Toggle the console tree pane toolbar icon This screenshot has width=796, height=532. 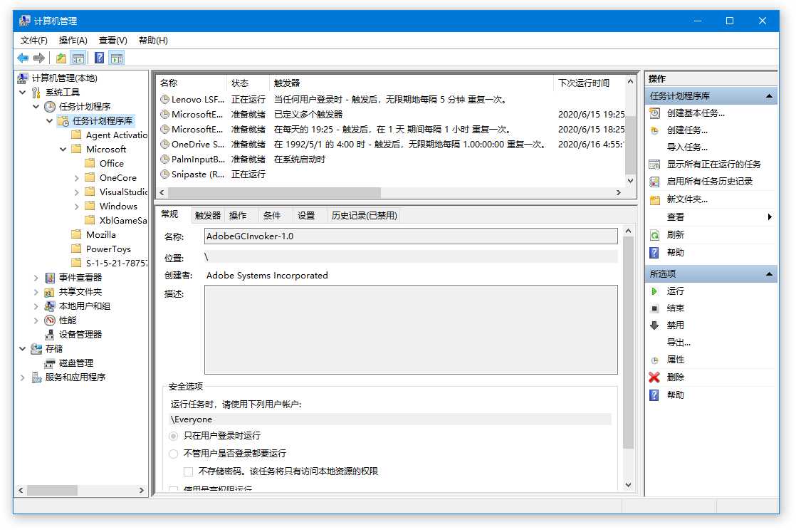click(78, 58)
